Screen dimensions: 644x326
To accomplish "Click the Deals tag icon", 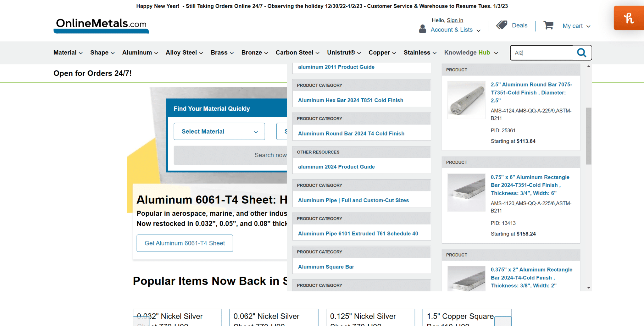I will (x=502, y=25).
